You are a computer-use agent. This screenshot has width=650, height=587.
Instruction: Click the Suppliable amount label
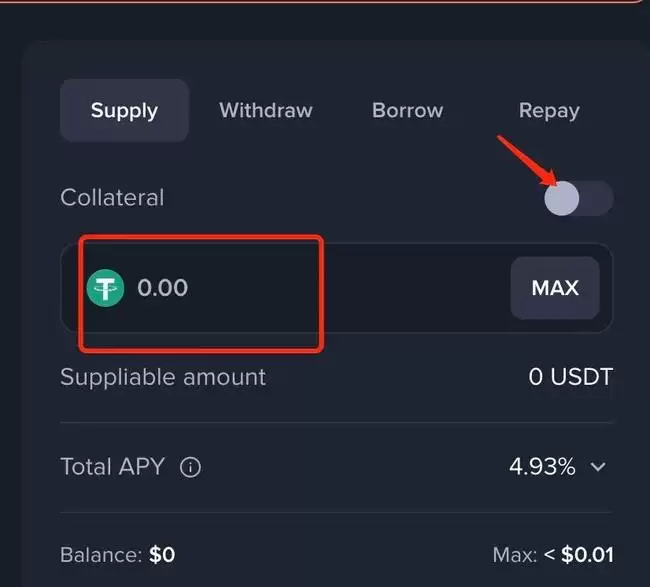click(x=163, y=377)
